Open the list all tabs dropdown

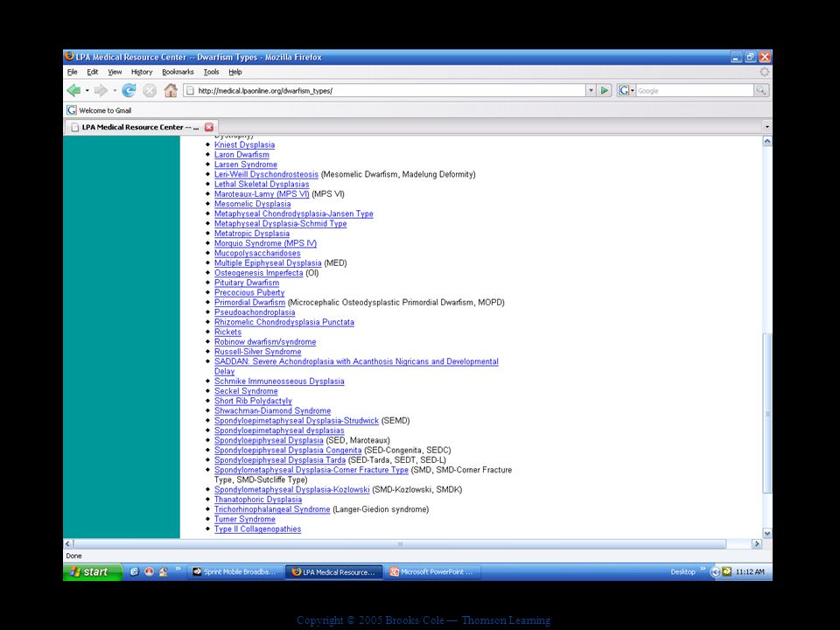tap(766, 127)
